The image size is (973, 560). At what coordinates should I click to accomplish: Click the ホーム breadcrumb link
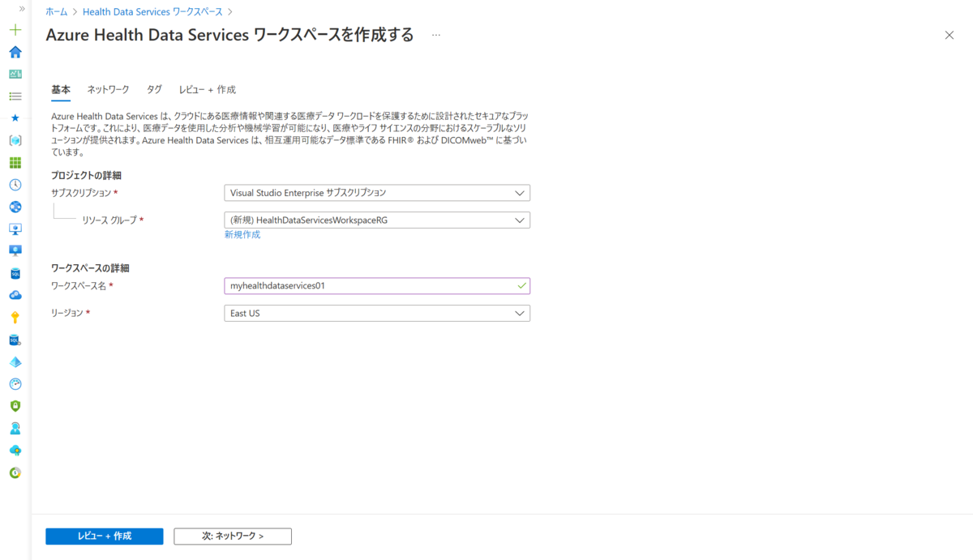coord(57,12)
